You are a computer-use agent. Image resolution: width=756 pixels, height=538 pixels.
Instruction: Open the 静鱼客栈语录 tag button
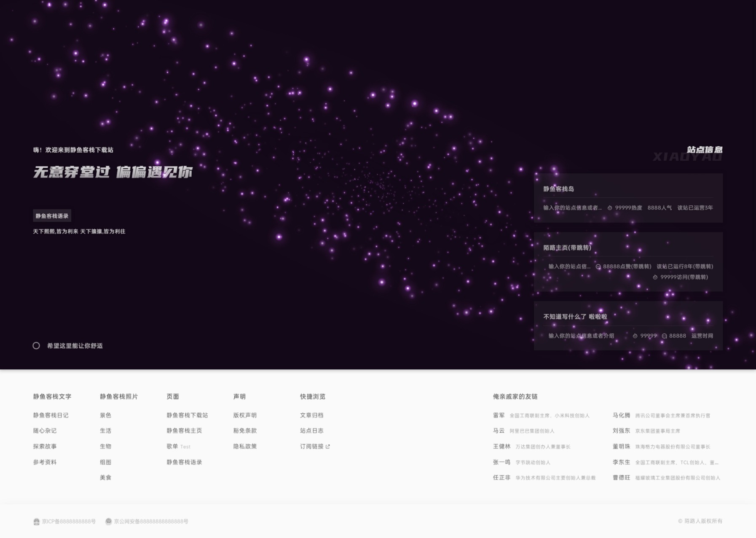pyautogui.click(x=52, y=216)
